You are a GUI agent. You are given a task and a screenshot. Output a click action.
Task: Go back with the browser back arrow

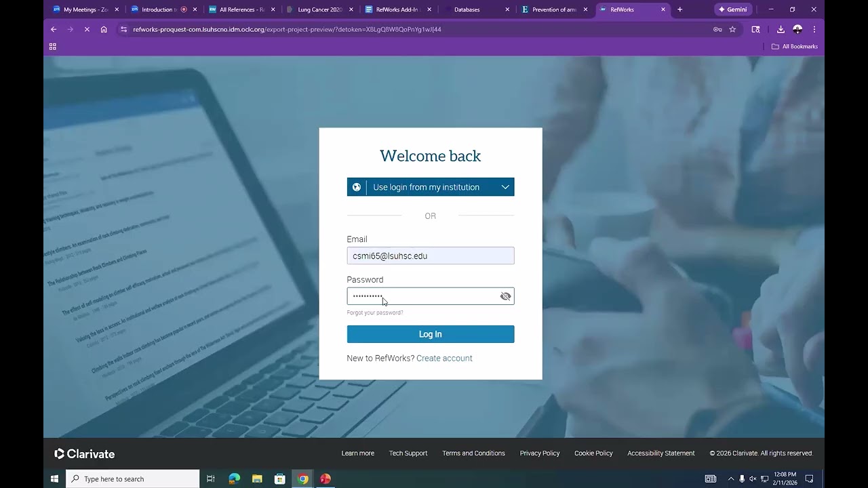point(54,29)
